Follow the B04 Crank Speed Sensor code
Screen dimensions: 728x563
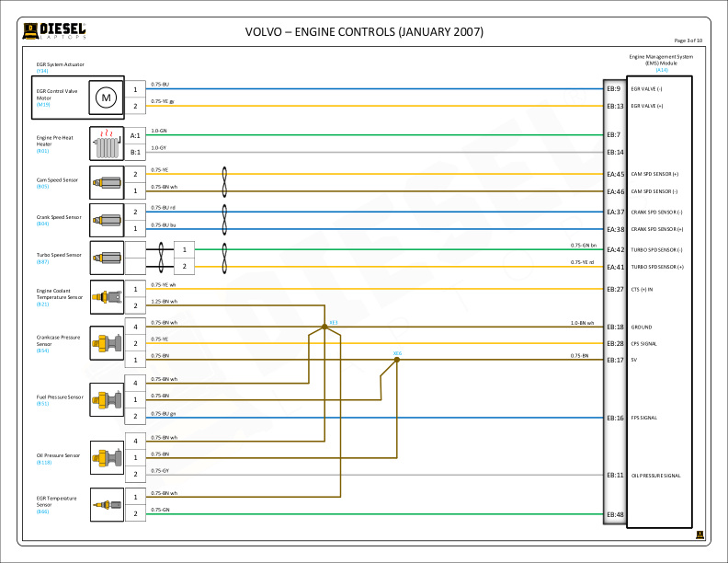(x=42, y=224)
